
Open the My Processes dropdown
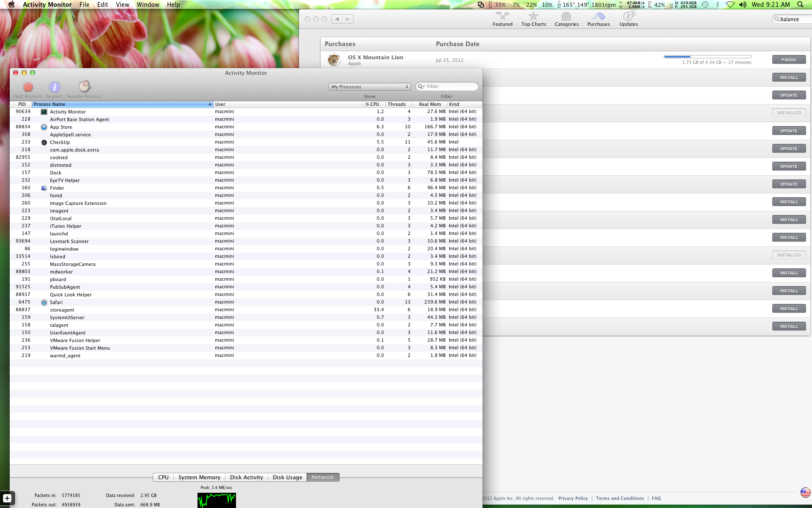pos(370,87)
